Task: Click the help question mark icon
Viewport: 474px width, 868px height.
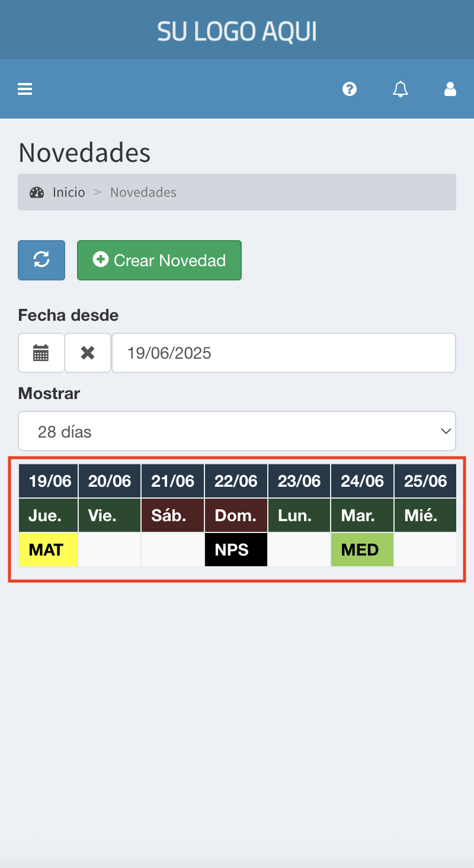Action: point(350,90)
